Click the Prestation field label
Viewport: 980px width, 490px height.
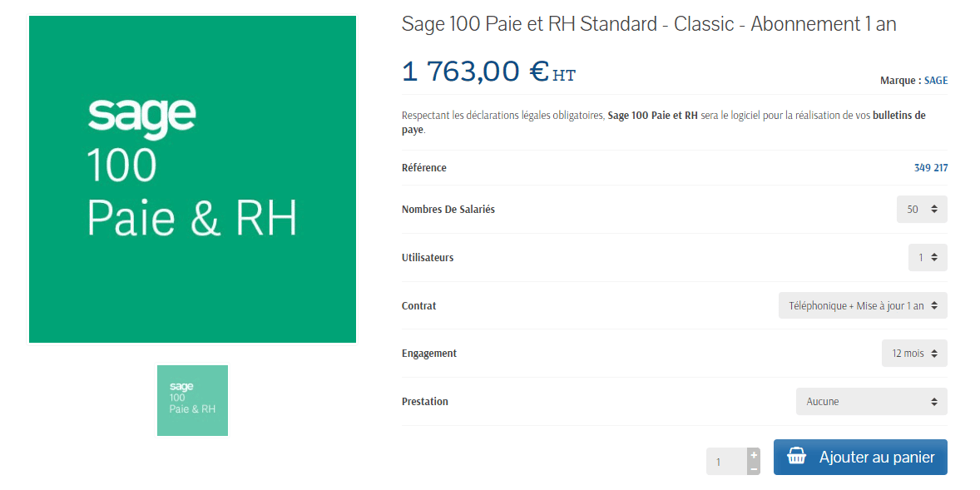425,402
